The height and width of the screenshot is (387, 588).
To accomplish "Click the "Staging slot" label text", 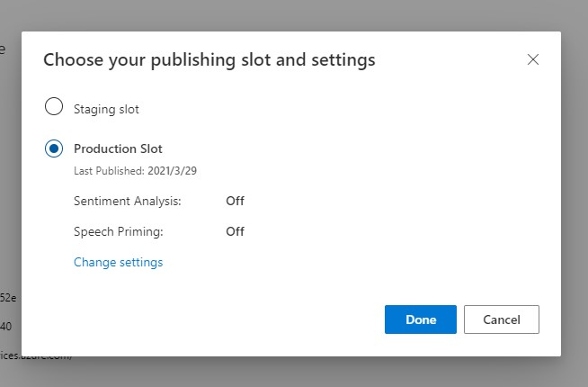I will pyautogui.click(x=106, y=109).
